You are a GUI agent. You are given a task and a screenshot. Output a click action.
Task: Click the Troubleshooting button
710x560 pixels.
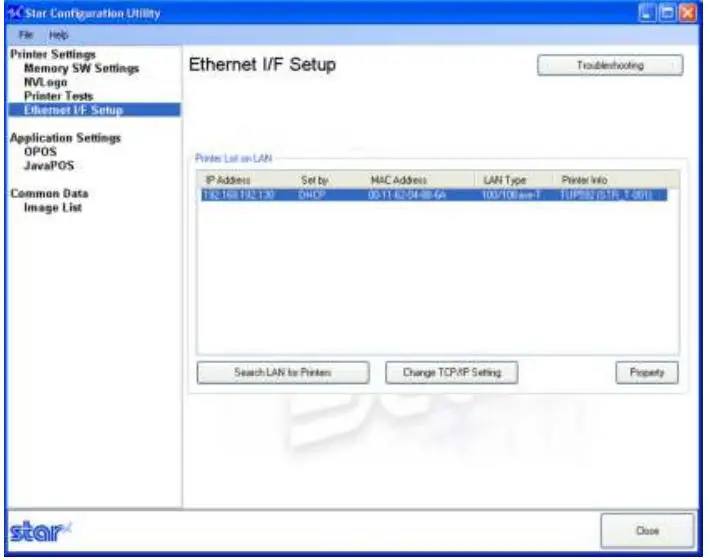click(610, 65)
